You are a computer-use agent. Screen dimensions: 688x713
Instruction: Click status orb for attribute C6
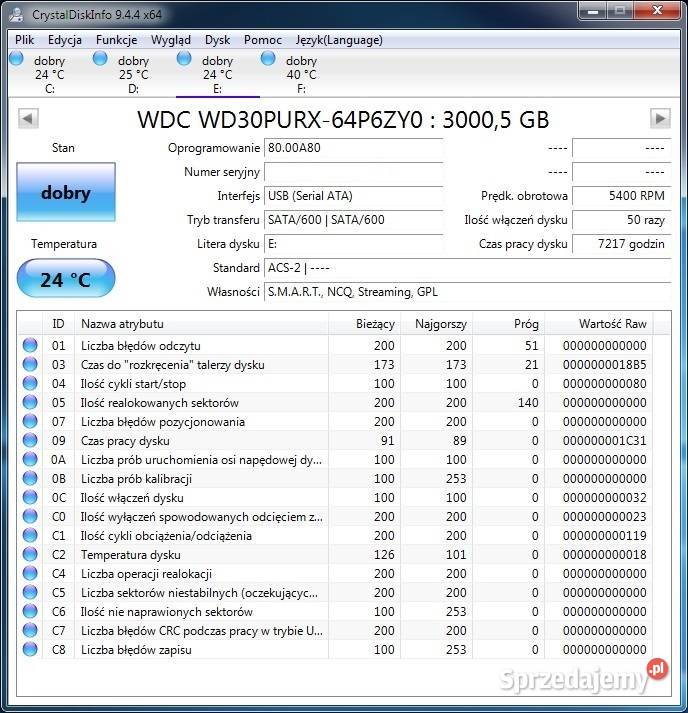pyautogui.click(x=30, y=612)
